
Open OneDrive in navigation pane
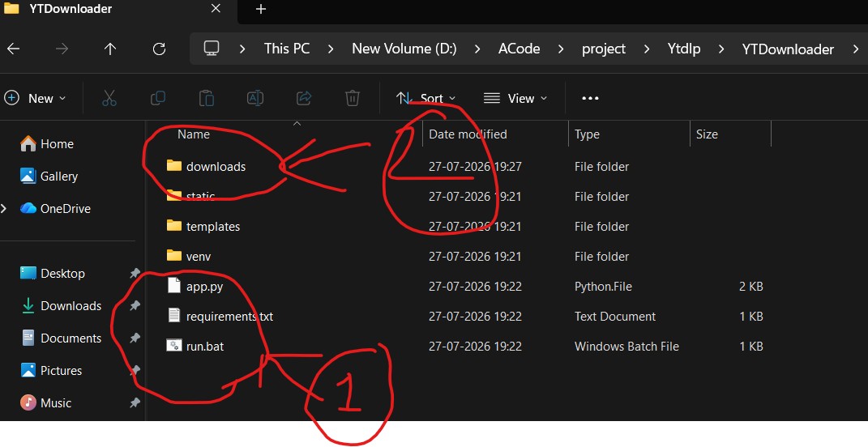coord(55,209)
